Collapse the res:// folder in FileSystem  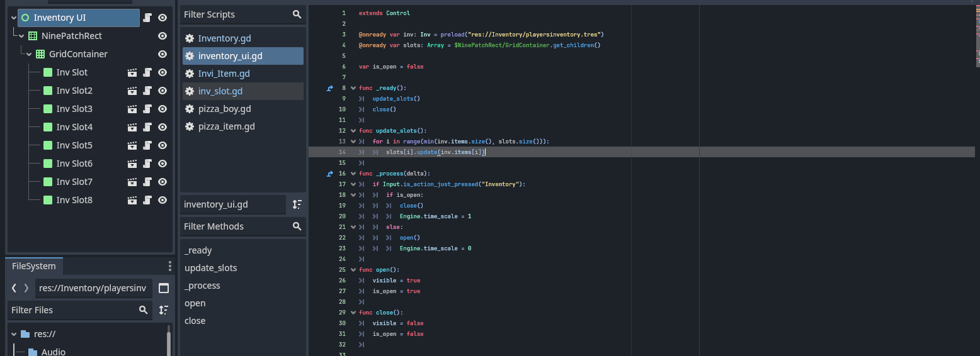tap(14, 334)
